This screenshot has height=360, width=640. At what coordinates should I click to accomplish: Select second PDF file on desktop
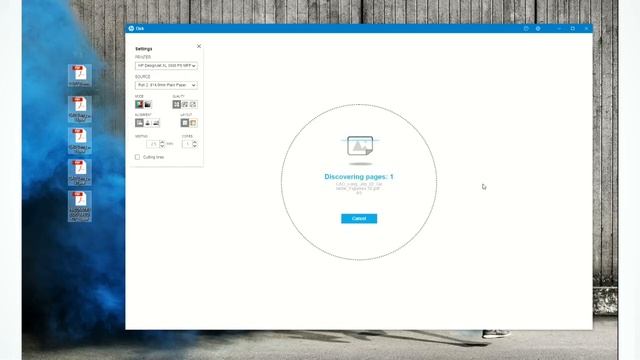pos(80,109)
